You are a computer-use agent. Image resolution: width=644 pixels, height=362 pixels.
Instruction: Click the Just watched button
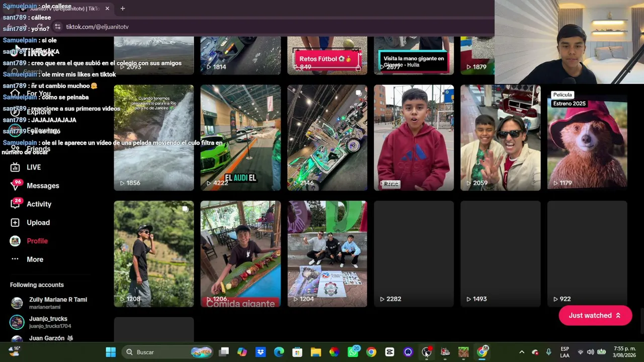(595, 316)
